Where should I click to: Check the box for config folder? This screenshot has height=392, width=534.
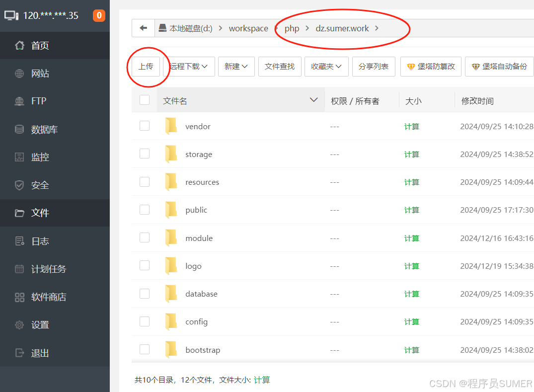pos(145,321)
